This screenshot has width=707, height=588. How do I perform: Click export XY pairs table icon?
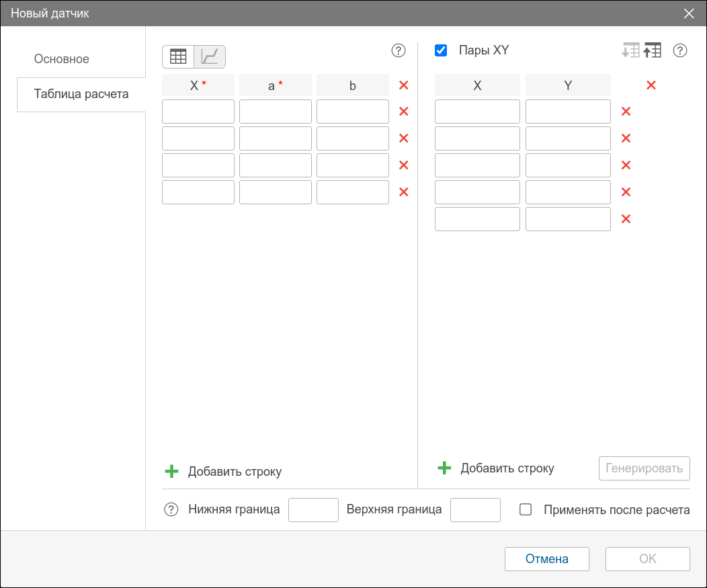(x=653, y=50)
